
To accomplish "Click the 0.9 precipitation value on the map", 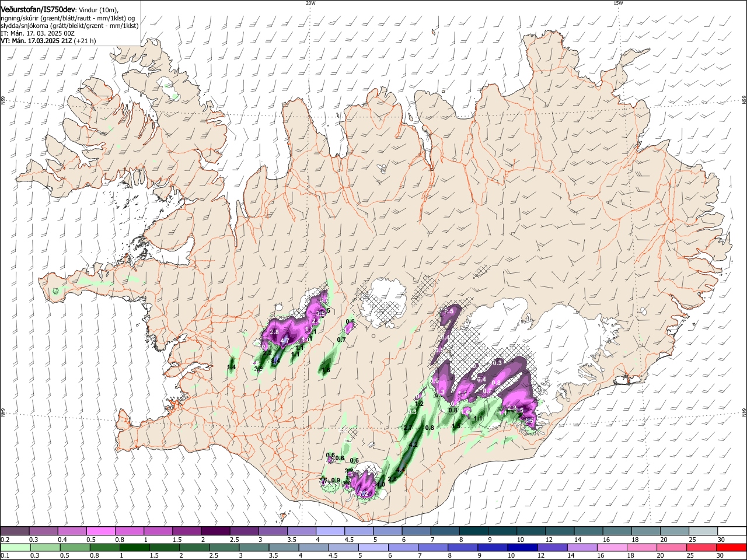I will 336,481.
